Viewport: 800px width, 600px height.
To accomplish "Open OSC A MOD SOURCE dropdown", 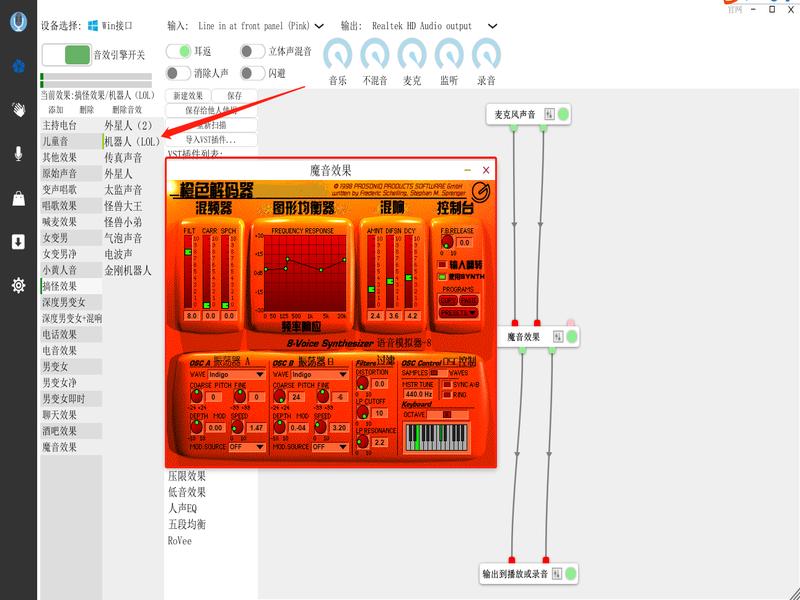I will click(246, 446).
